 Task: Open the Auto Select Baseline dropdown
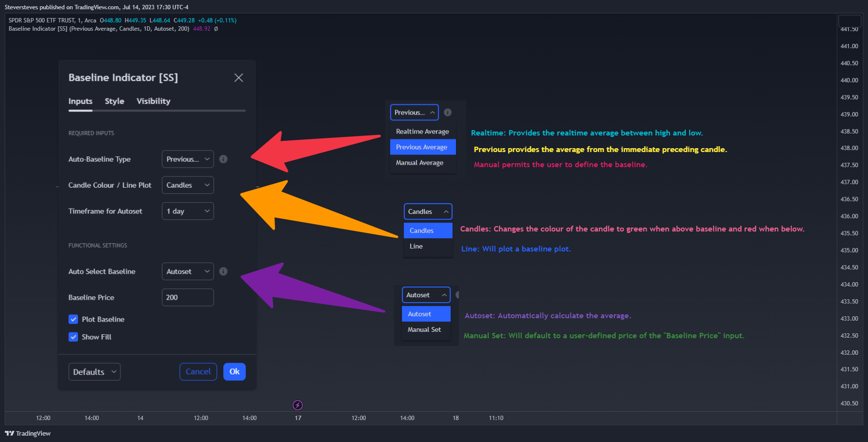coord(188,271)
